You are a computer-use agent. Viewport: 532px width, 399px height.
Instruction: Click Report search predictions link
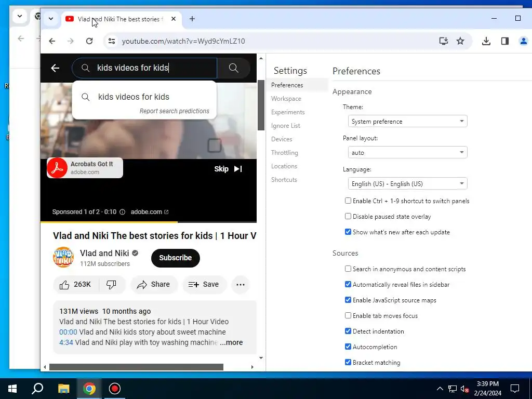click(x=175, y=111)
